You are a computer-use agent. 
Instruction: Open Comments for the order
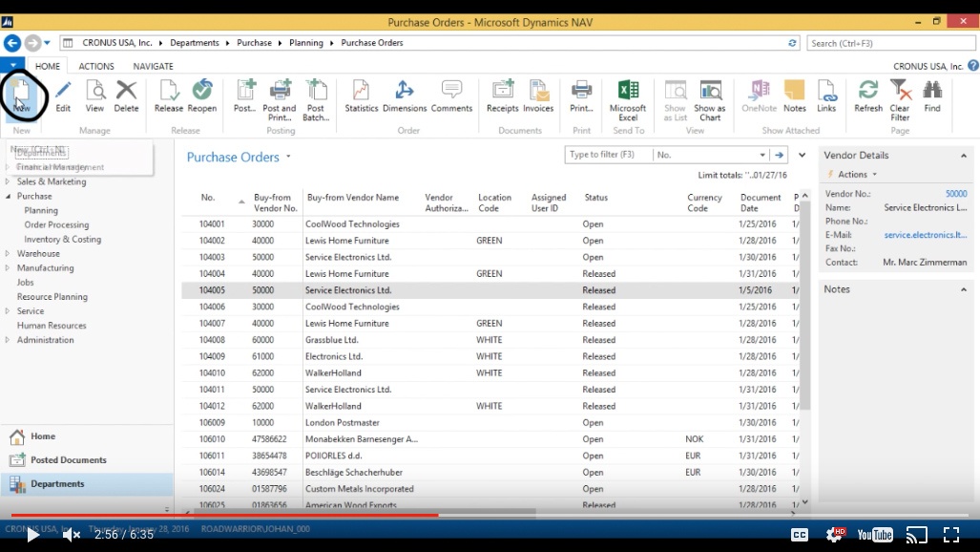451,96
